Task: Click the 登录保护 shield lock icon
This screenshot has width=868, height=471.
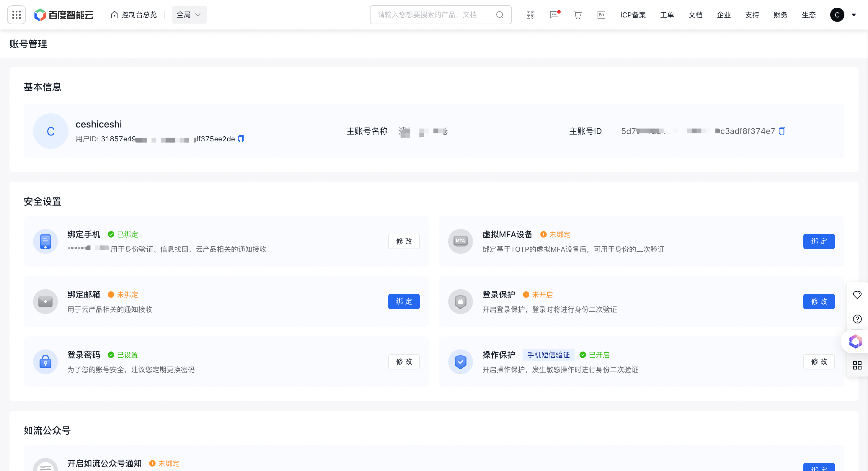Action: point(460,302)
